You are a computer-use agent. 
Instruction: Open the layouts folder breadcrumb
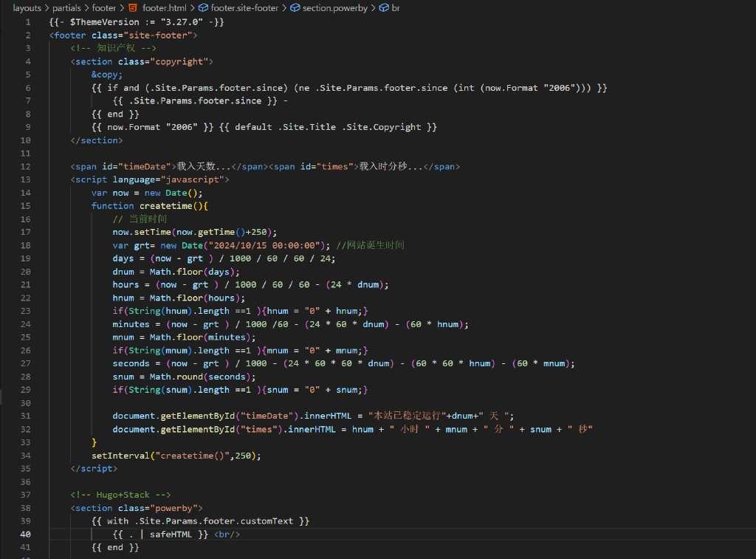click(x=27, y=7)
